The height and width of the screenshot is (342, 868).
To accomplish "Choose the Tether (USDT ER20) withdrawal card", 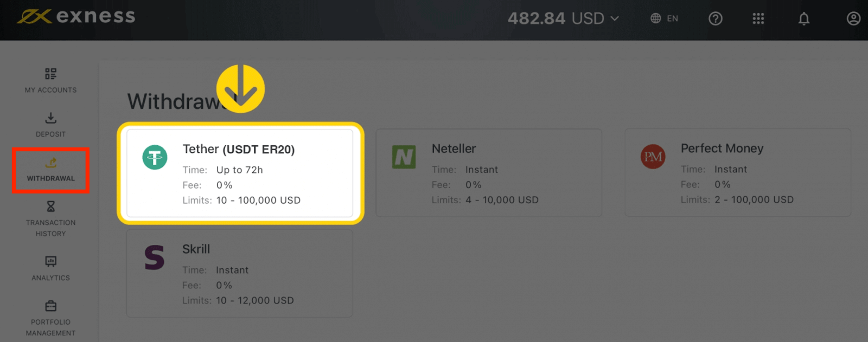I will 240,173.
